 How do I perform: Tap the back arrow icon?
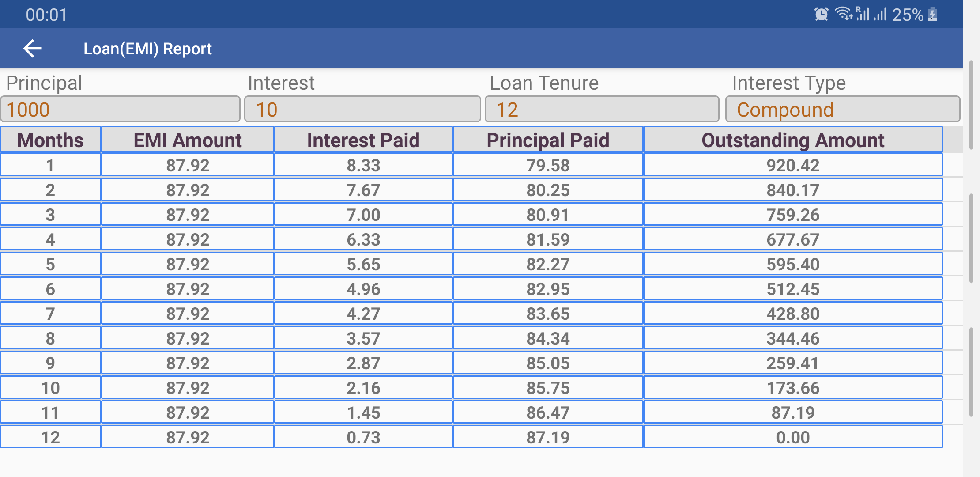point(33,48)
